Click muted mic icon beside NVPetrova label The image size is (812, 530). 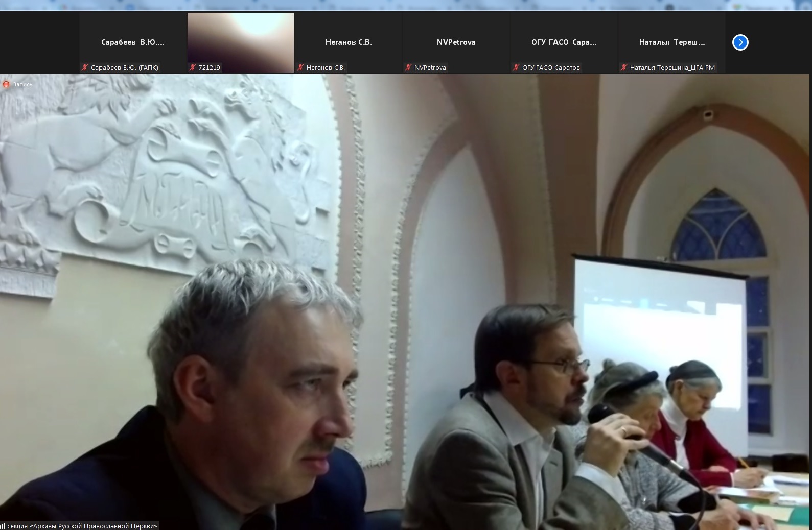409,67
